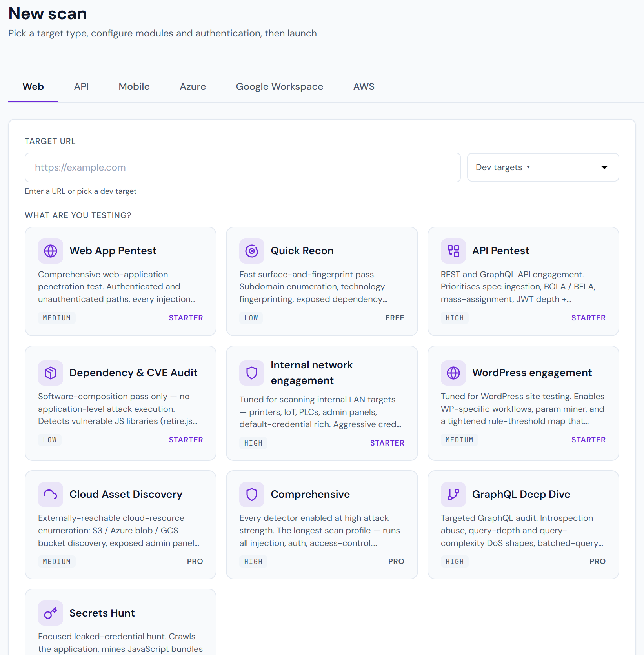644x655 pixels.
Task: Click the shield icon on Internal network engagement
Action: 252,373
